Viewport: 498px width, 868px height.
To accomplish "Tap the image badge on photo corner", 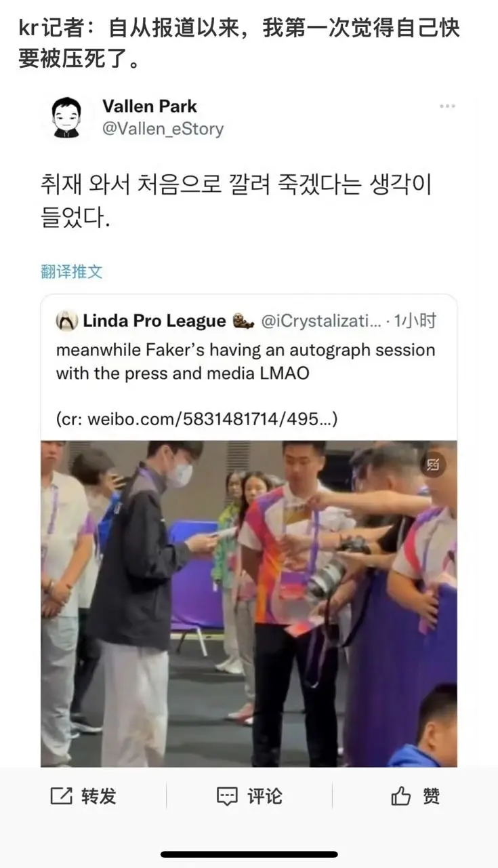I will coord(432,465).
